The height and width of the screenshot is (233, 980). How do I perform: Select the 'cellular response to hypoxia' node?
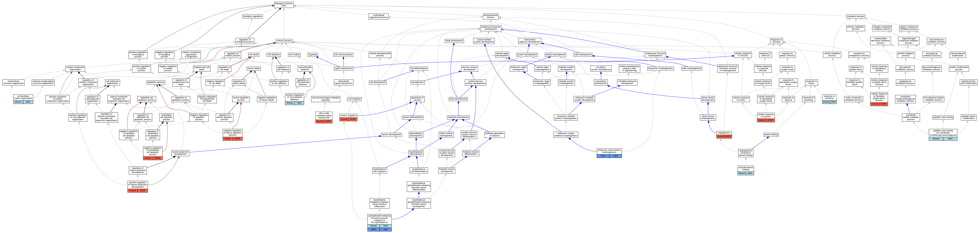point(766,117)
